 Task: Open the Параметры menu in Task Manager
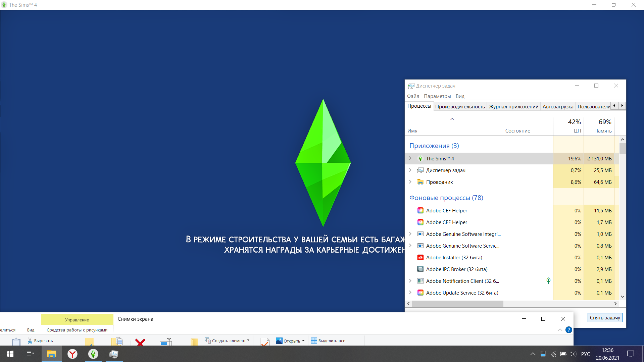[437, 96]
